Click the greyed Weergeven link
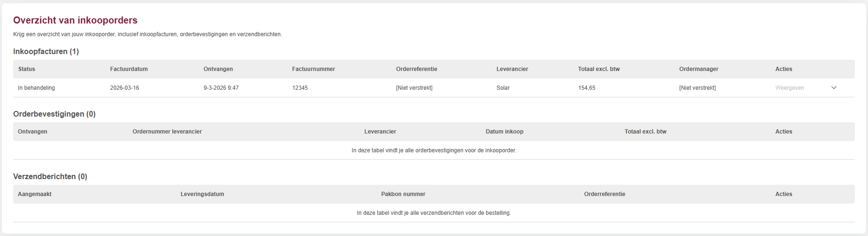Viewport: 868px width, 236px height. pyautogui.click(x=789, y=88)
